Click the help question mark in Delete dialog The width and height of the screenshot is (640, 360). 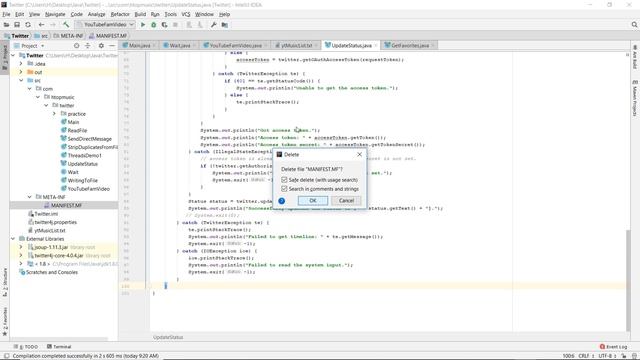click(281, 201)
